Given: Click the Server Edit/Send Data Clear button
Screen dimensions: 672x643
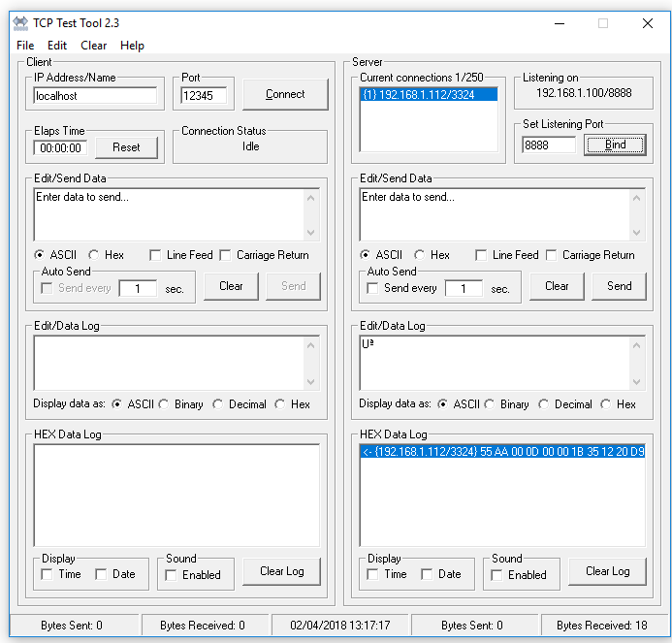Looking at the screenshot, I should tap(557, 286).
